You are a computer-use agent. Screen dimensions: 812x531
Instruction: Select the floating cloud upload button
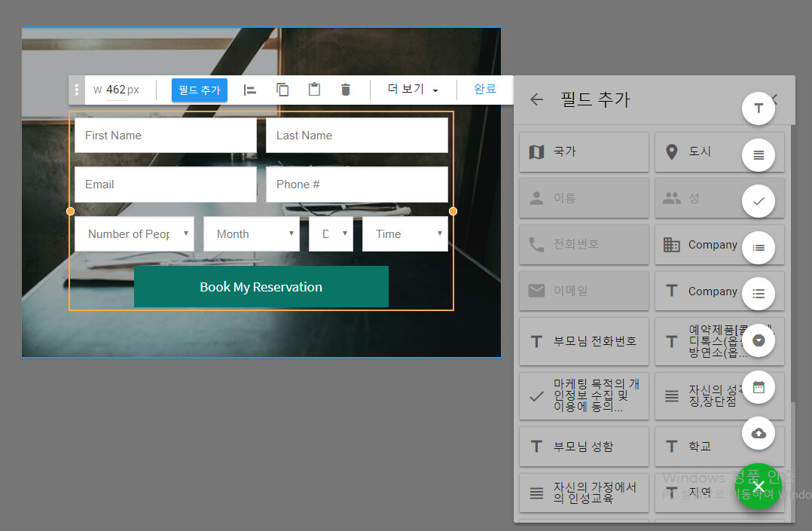[x=758, y=433]
